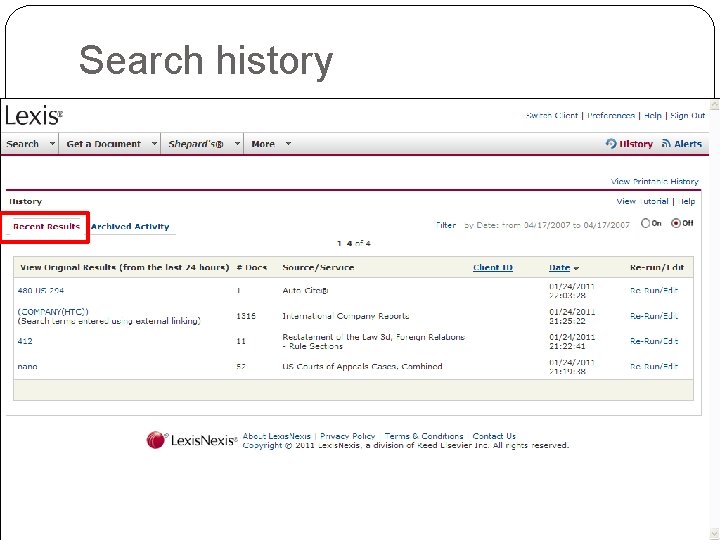Click Re-Run/Edit for COMPANY(HTC) search
This screenshot has width=720, height=540.
click(x=654, y=316)
